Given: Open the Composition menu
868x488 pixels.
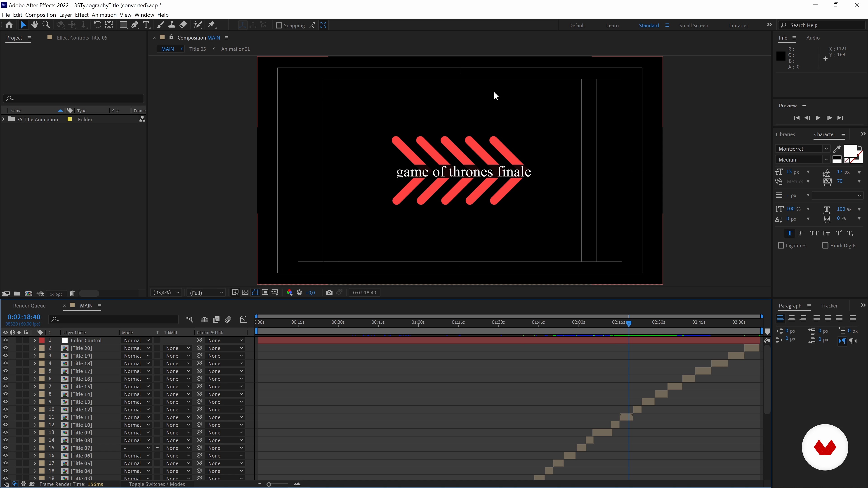Looking at the screenshot, I should point(40,15).
